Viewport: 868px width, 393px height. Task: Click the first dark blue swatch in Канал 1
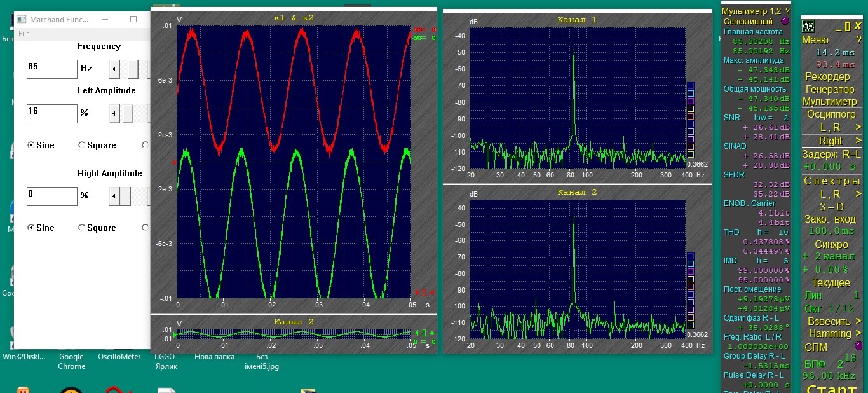[x=691, y=86]
